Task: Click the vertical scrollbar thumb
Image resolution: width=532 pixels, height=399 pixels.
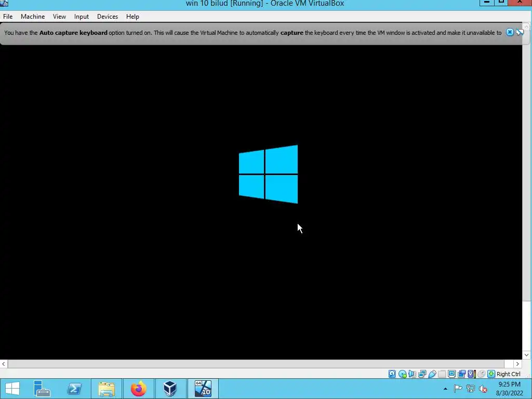Action: 527,166
